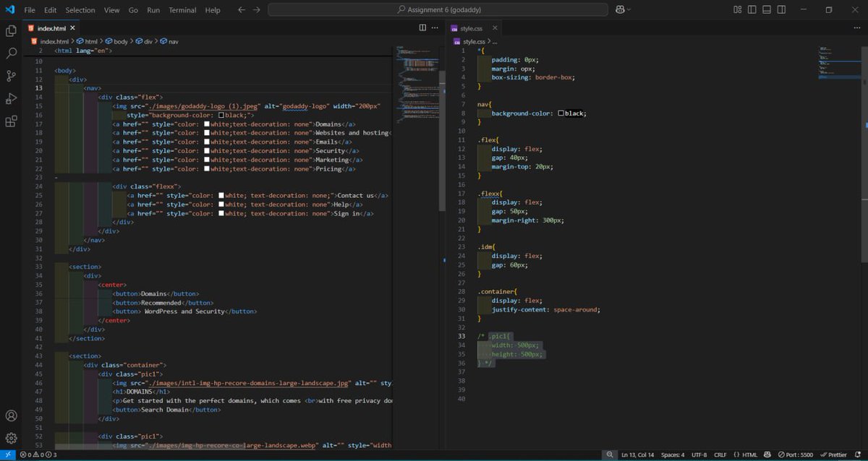Click black swatch in nav CSS rule
This screenshot has height=461, width=868.
point(561,113)
